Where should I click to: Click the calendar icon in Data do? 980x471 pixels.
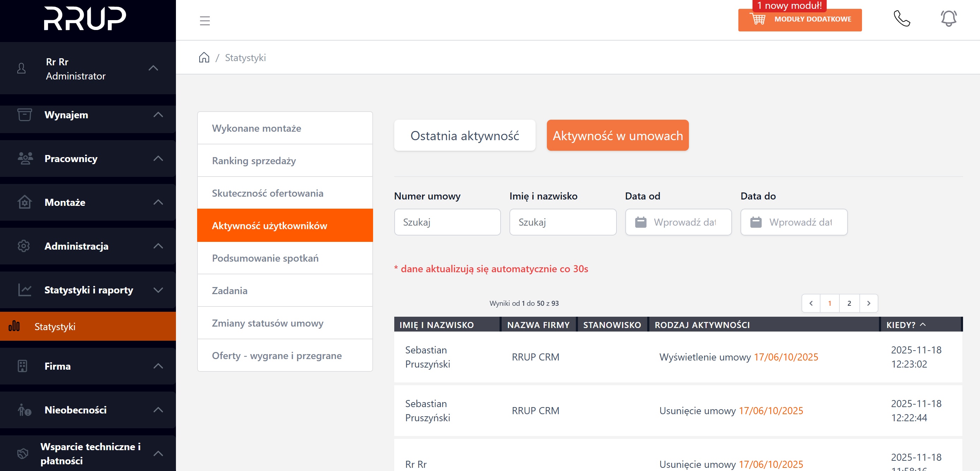[x=756, y=222]
